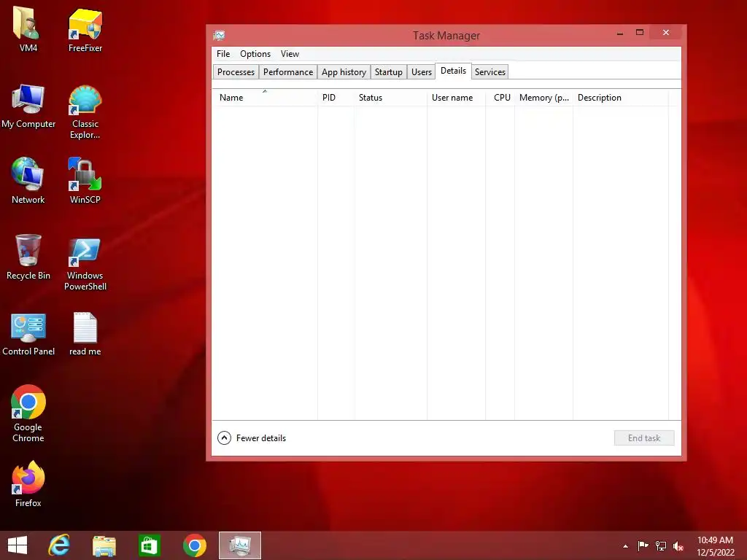
Task: Select the Windows PowerShell shortcut
Action: coord(85,264)
